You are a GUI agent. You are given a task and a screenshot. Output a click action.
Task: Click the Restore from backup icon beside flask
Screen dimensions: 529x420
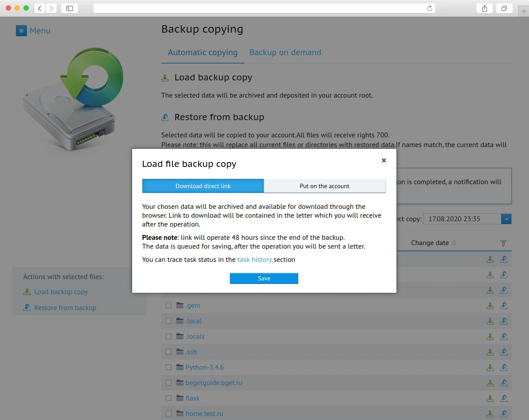click(504, 398)
